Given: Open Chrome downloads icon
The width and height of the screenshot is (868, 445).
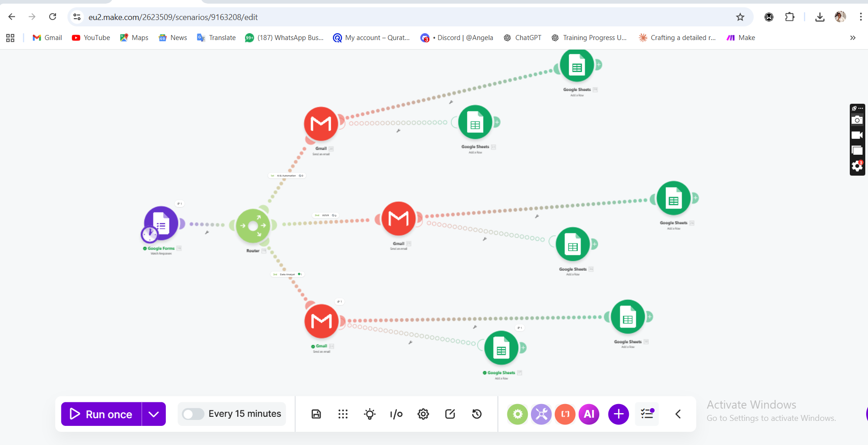Looking at the screenshot, I should [x=820, y=17].
